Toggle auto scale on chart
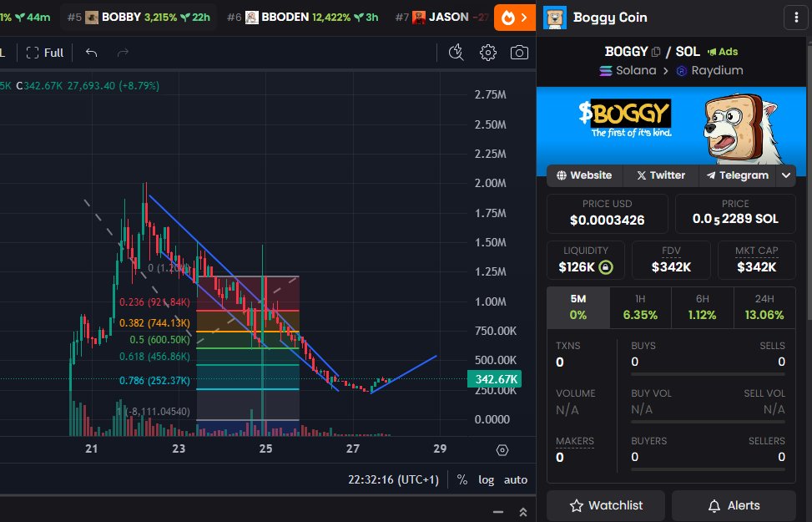This screenshot has width=812, height=522. click(516, 480)
